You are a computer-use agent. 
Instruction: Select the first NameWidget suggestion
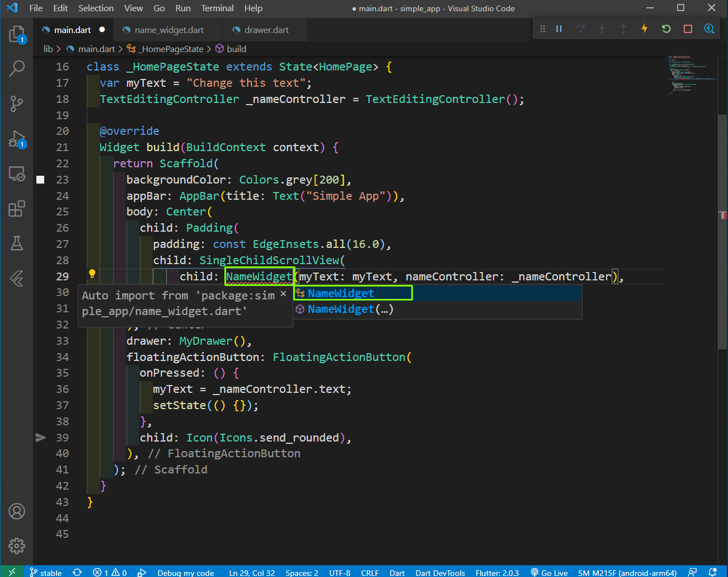tap(438, 293)
